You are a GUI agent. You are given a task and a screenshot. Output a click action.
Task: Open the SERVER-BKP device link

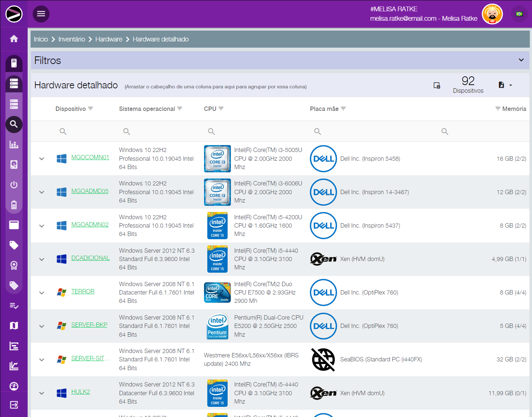[x=89, y=325]
